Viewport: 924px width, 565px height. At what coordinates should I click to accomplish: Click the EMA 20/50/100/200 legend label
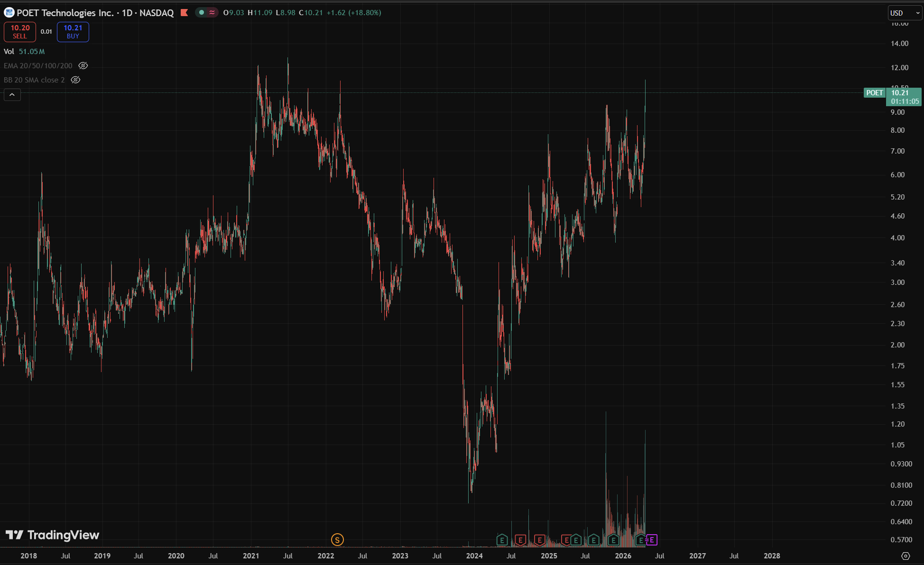pos(38,66)
